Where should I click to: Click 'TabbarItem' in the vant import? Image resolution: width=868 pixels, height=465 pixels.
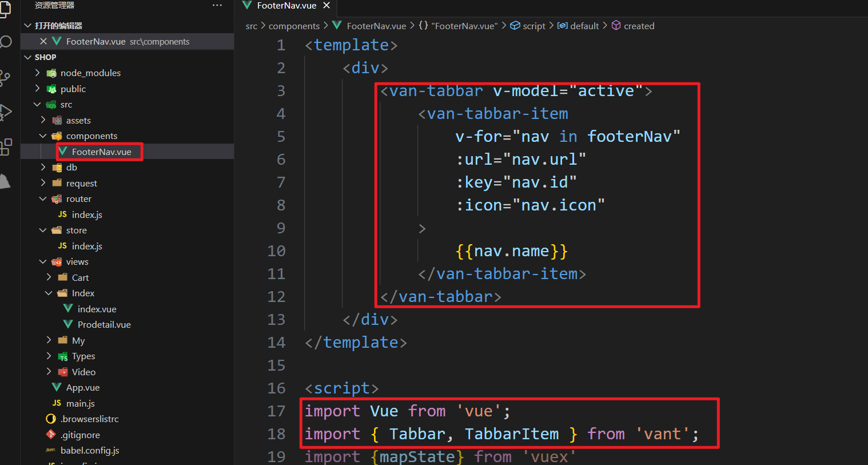[x=512, y=434]
